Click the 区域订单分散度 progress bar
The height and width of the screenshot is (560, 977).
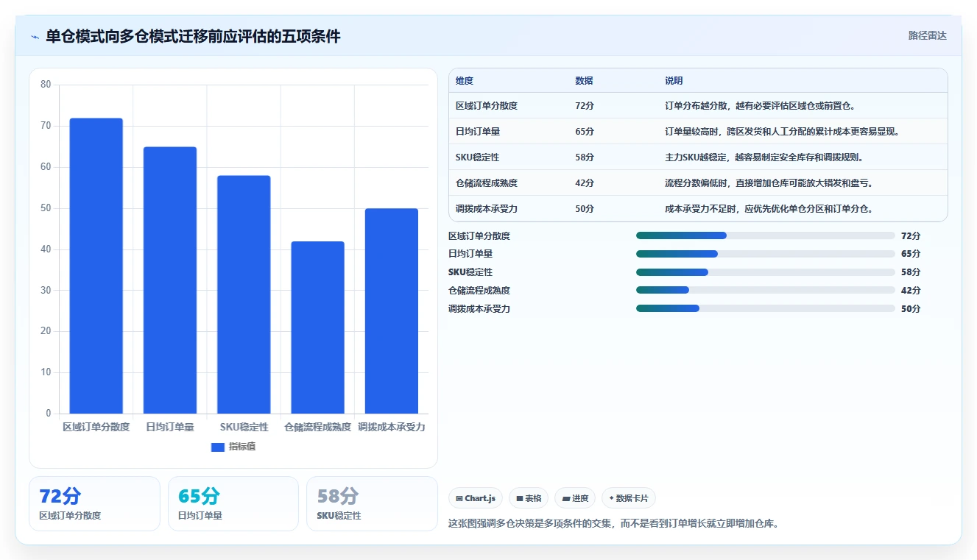pos(766,235)
